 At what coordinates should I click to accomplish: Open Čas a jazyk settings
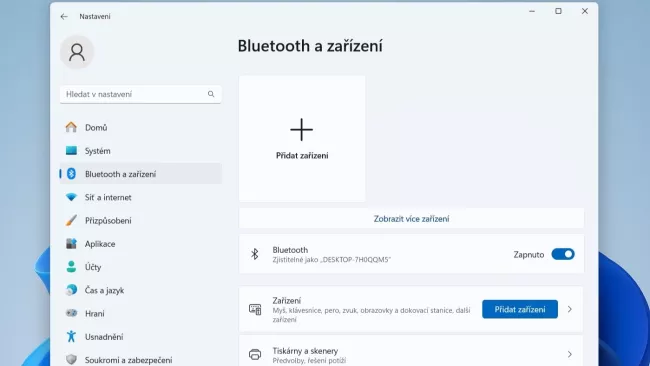(141, 290)
